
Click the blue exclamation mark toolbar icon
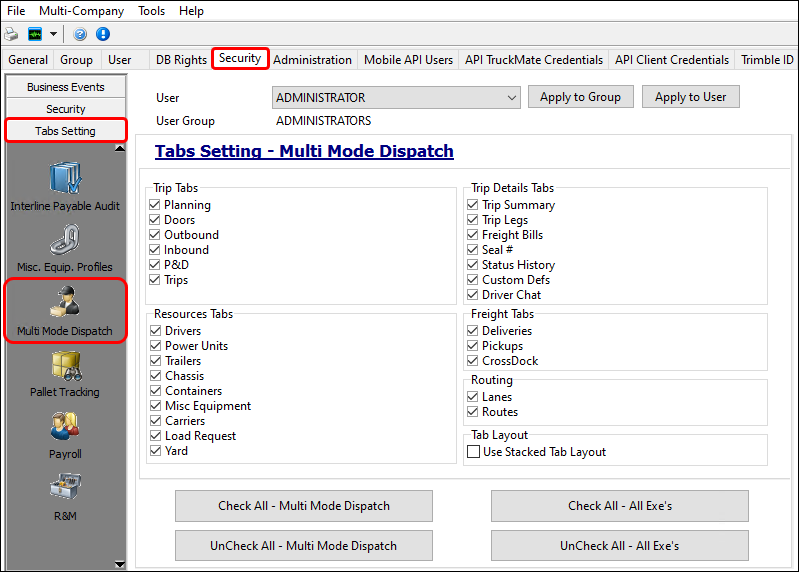[x=102, y=34]
